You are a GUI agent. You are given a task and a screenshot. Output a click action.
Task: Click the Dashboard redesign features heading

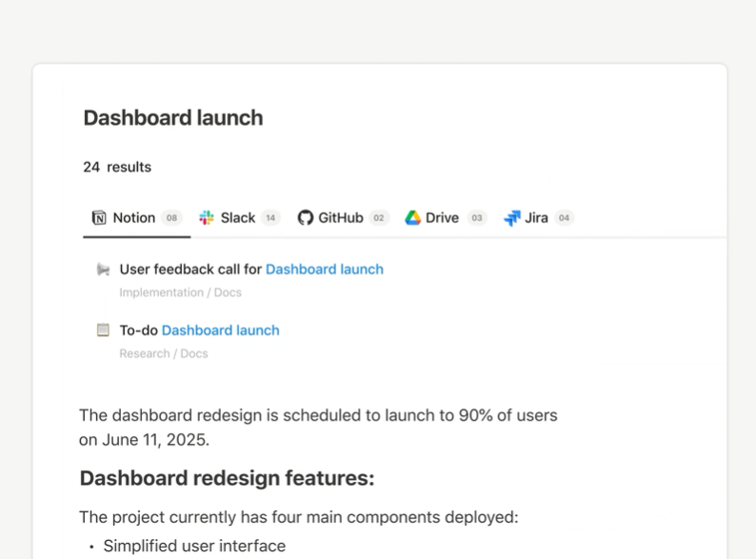227,478
